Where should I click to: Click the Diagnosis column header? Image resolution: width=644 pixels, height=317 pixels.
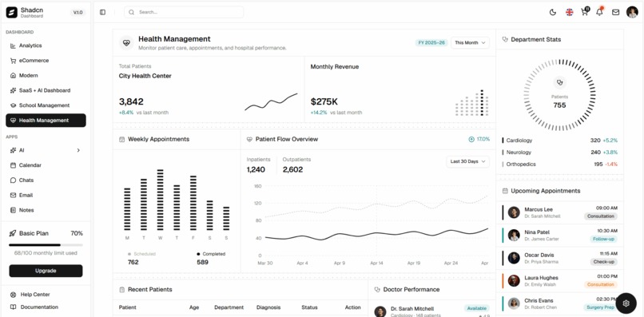(x=268, y=307)
